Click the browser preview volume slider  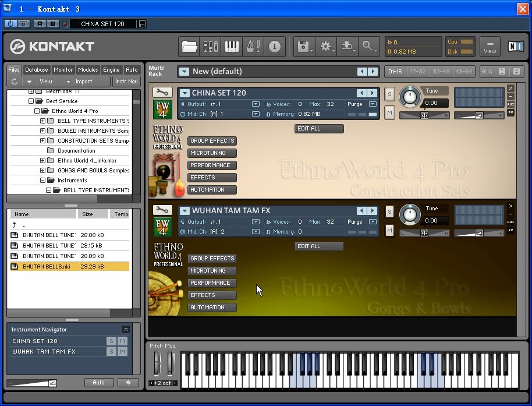tap(31, 383)
